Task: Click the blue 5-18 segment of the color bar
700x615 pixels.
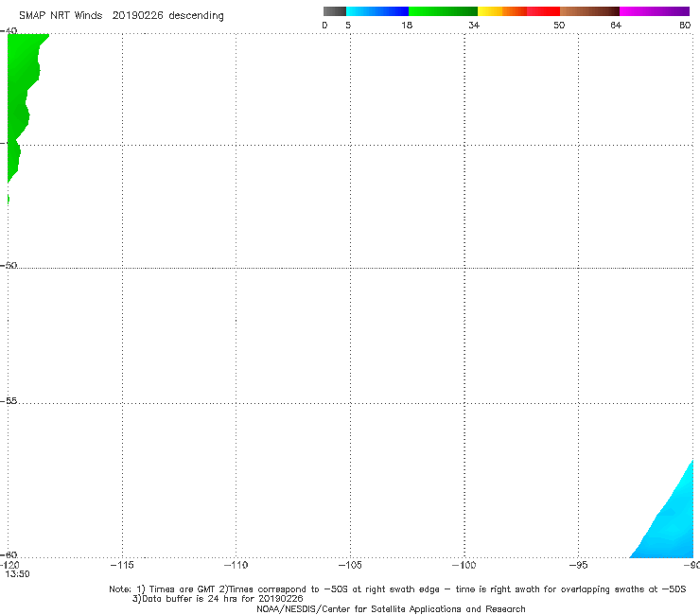Action: point(377,11)
